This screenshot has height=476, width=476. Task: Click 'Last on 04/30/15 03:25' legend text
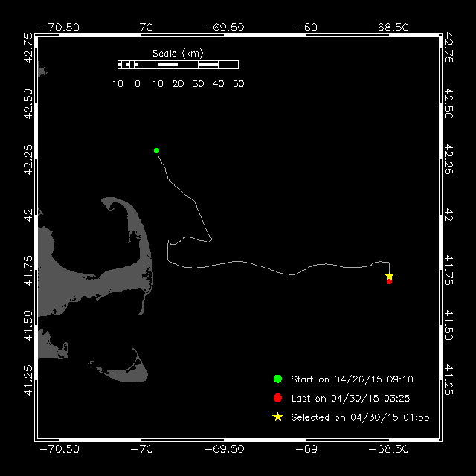tap(350, 399)
